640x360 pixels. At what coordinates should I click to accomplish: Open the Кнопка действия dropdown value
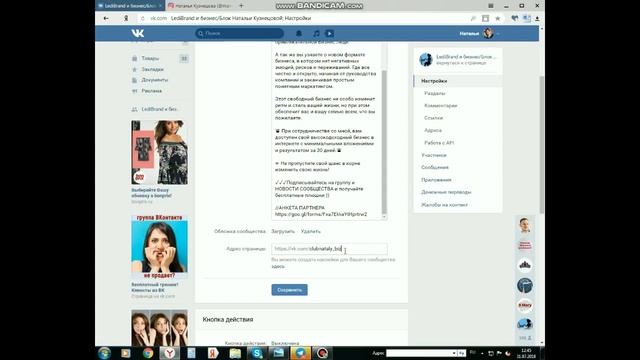pyautogui.click(x=285, y=343)
